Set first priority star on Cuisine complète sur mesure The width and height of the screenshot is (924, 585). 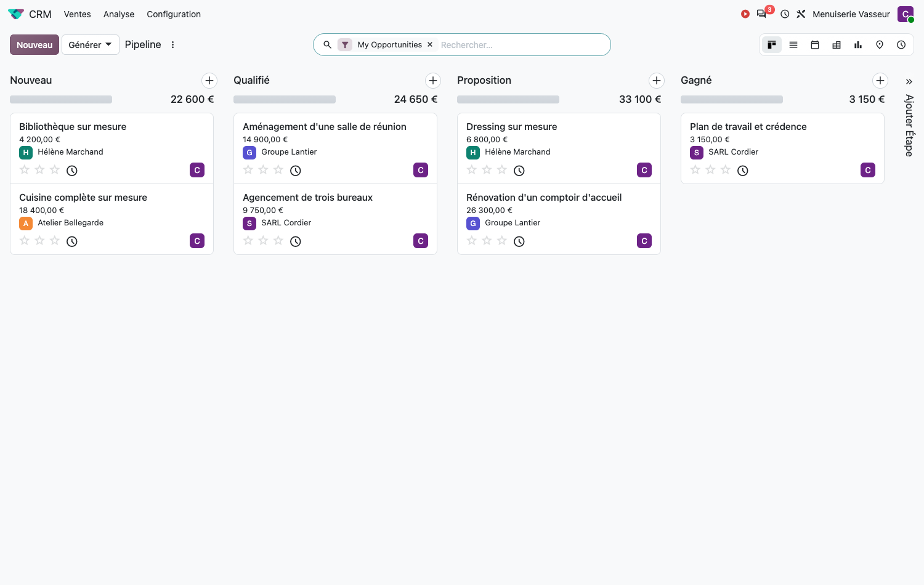(x=25, y=241)
